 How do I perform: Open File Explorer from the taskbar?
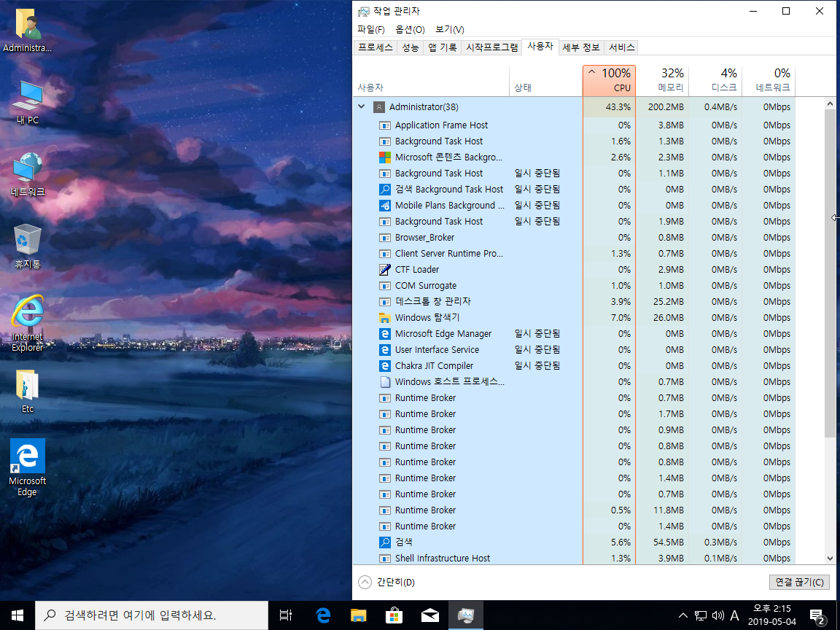(x=359, y=615)
